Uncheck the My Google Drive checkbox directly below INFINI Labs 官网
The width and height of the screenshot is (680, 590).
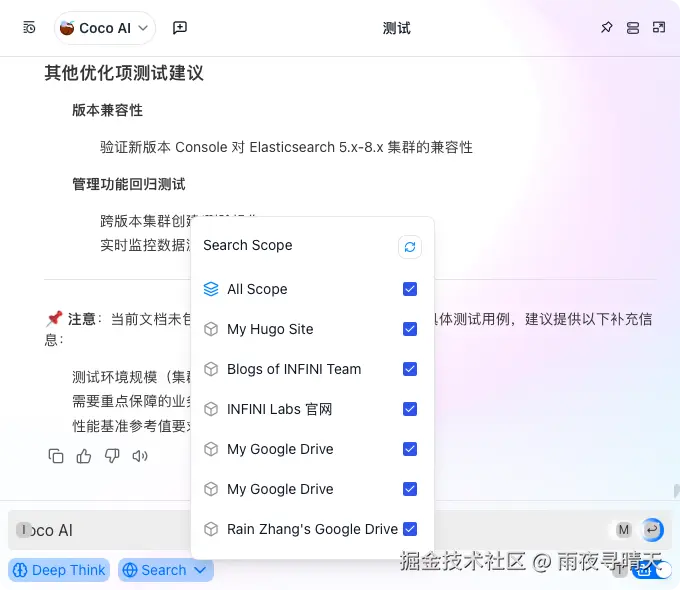tap(410, 449)
